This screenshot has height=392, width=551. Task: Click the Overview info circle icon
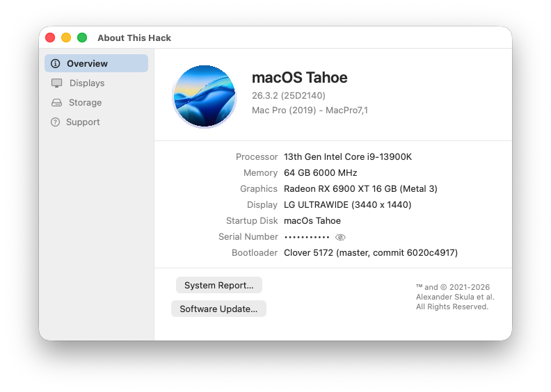click(x=56, y=63)
